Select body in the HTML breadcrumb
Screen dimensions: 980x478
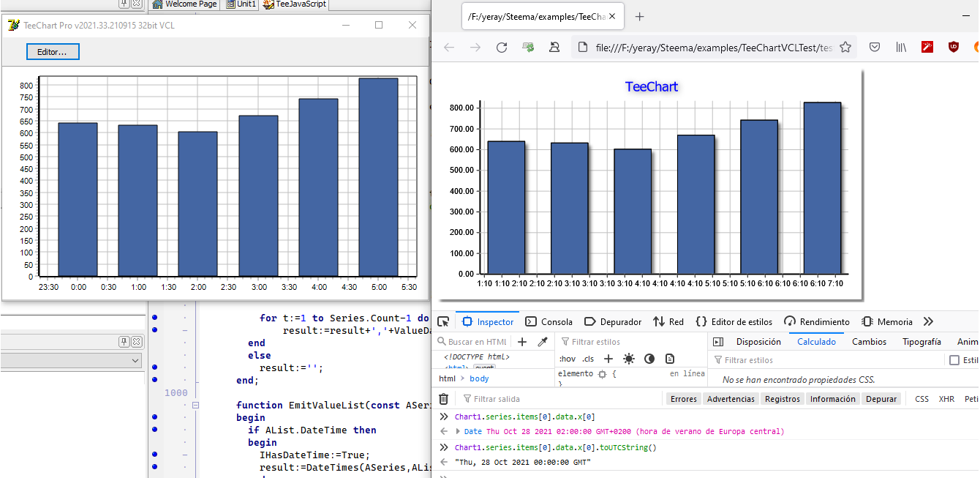click(x=479, y=378)
